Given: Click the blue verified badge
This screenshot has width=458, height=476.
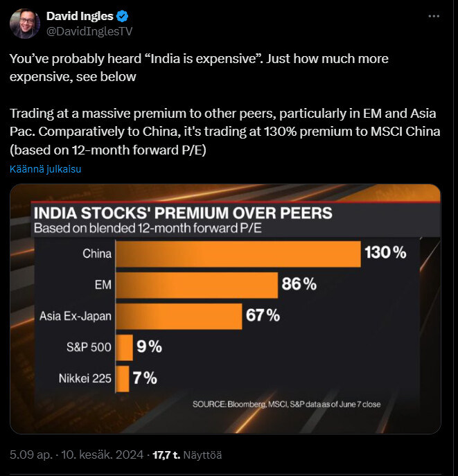Looking at the screenshot, I should click(x=121, y=17).
